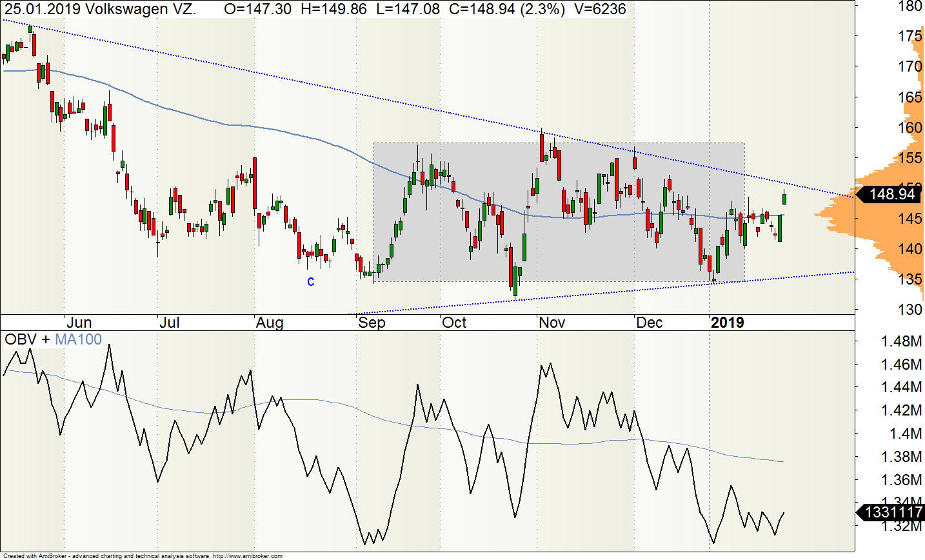
Task: Click the 1.4M level on OBV axis
Action: click(x=906, y=434)
